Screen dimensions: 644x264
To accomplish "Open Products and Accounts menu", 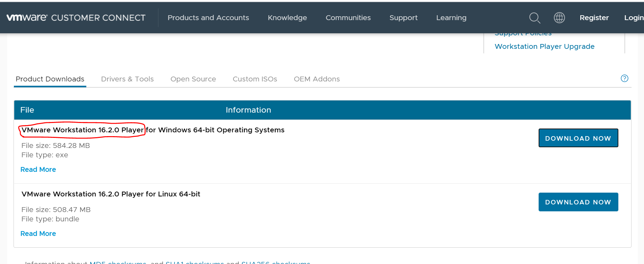I will (208, 18).
